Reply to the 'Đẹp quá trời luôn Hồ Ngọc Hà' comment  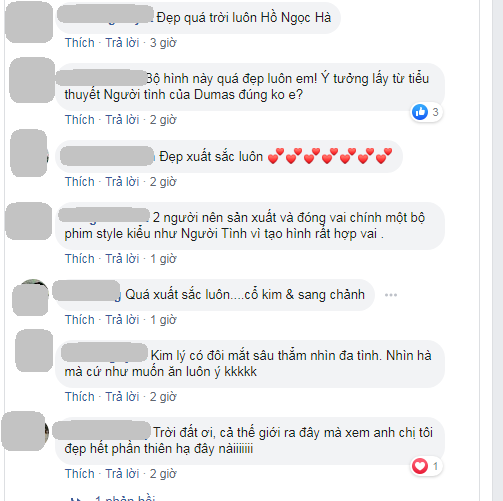122,43
